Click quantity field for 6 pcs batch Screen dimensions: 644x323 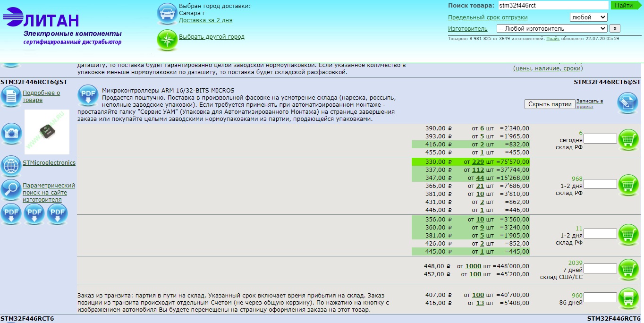coord(600,139)
